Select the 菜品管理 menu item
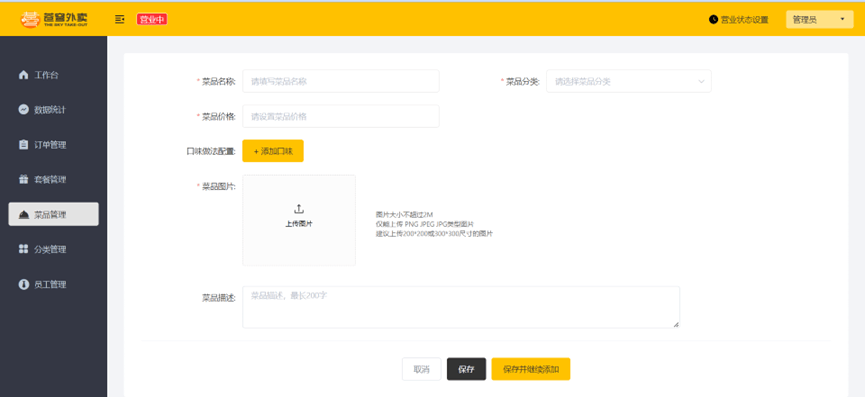865x397 pixels. (x=54, y=214)
